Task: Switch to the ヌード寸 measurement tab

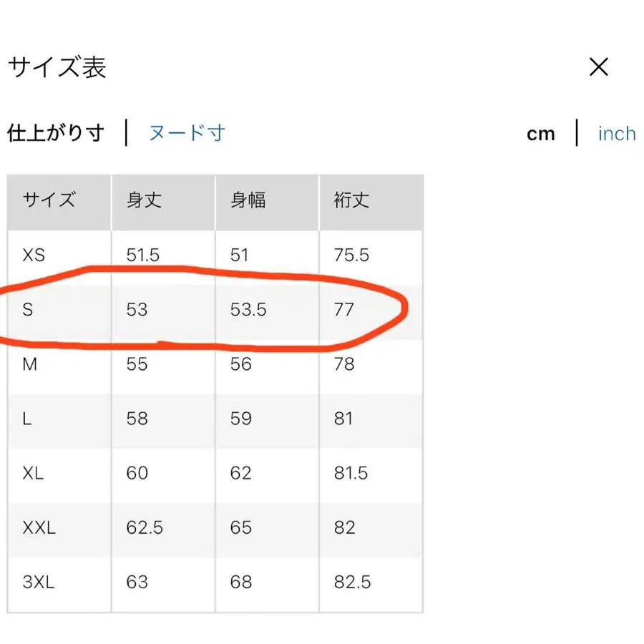Action: click(x=187, y=132)
